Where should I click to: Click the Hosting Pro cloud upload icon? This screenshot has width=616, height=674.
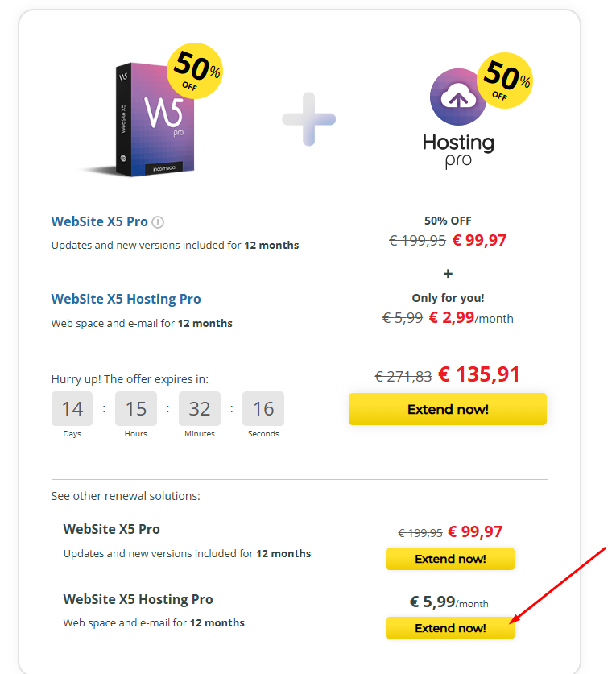tap(457, 99)
